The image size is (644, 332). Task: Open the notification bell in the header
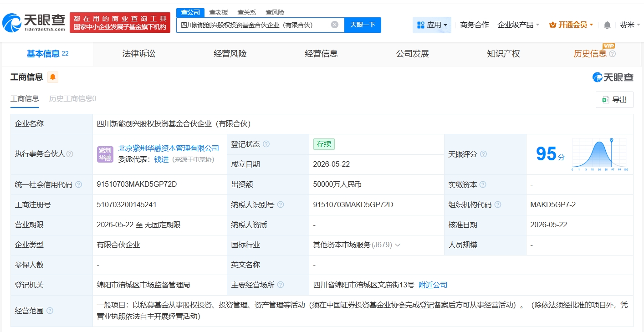tap(607, 25)
